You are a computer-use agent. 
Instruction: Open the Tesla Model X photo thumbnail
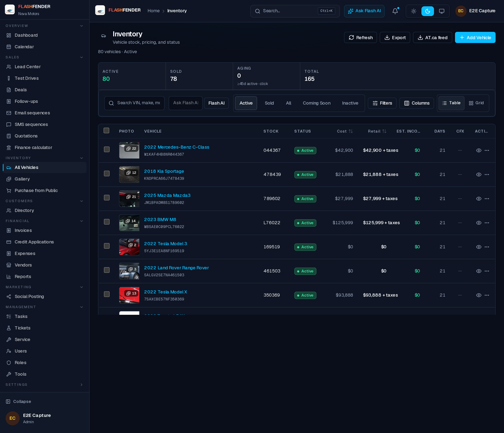tap(129, 295)
